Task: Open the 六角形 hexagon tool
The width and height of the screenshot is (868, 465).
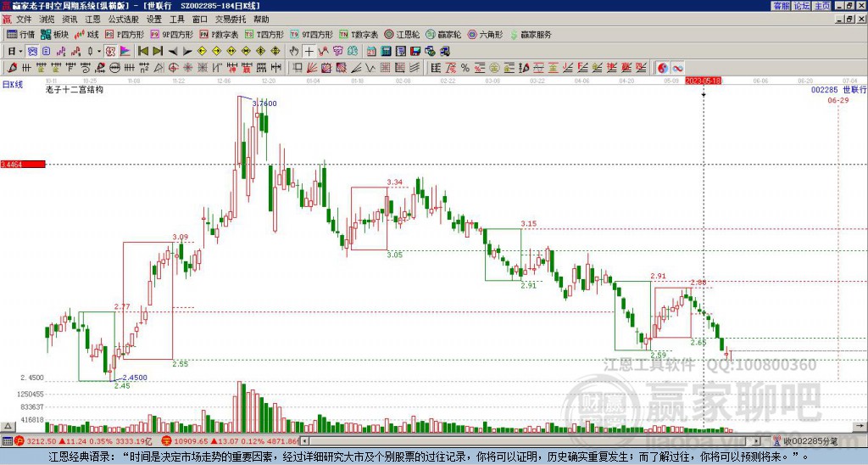Action: pos(485,34)
